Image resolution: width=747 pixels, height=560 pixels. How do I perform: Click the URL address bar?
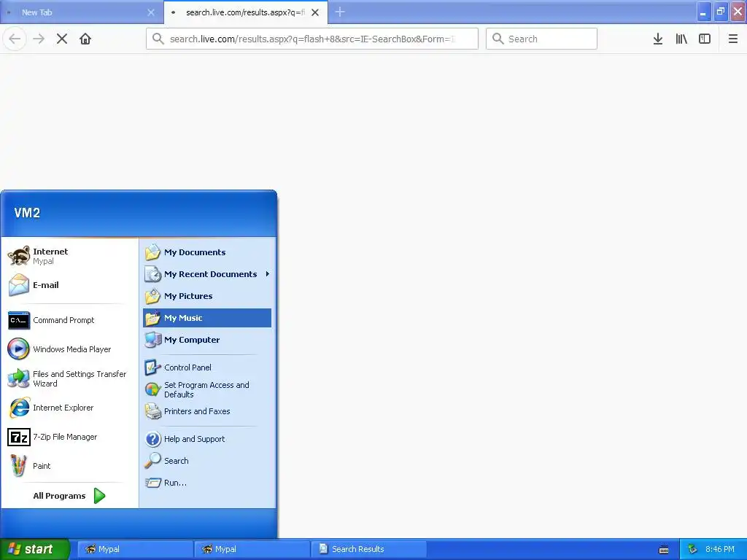pyautogui.click(x=312, y=39)
